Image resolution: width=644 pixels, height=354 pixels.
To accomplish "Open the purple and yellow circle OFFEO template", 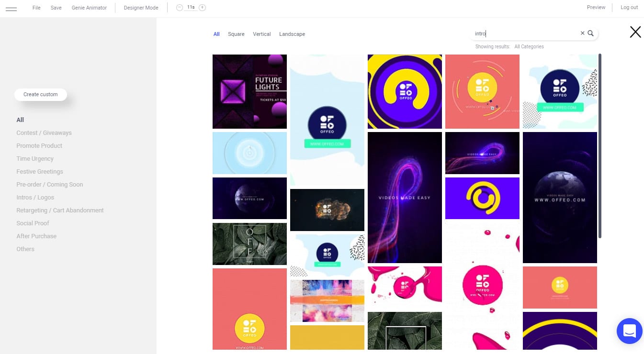I will pos(405,91).
